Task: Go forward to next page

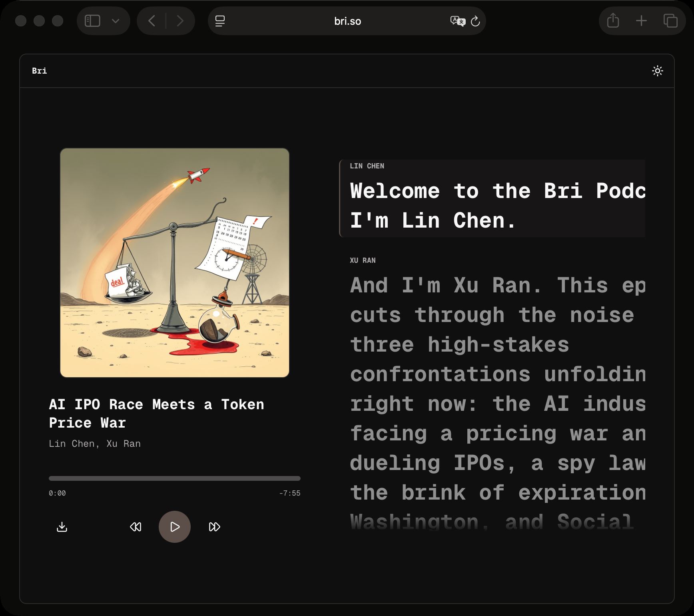Action: [180, 21]
